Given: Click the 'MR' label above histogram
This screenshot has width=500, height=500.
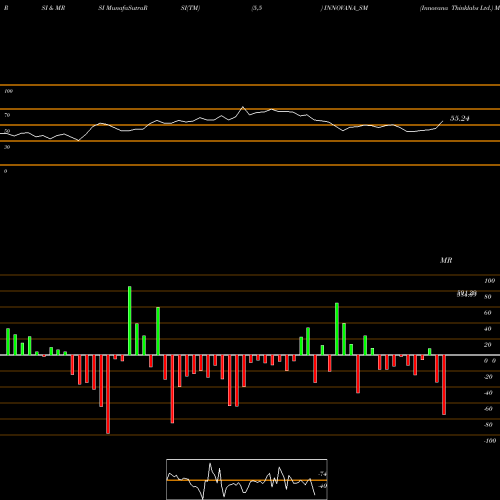Looking at the screenshot, I should 446,260.
